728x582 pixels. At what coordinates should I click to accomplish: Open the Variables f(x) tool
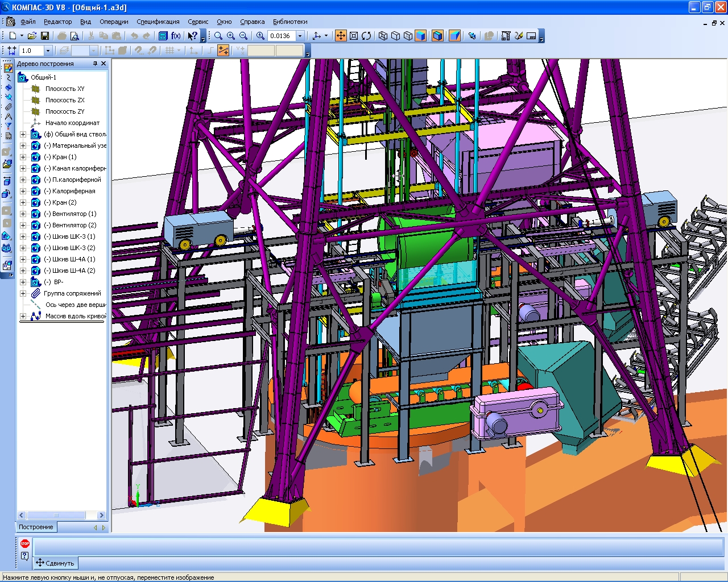[176, 36]
